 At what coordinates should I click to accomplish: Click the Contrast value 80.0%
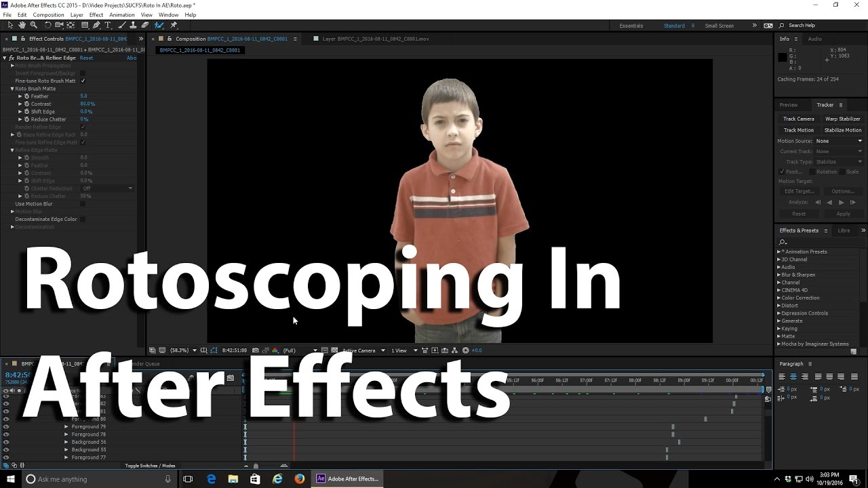tap(87, 104)
